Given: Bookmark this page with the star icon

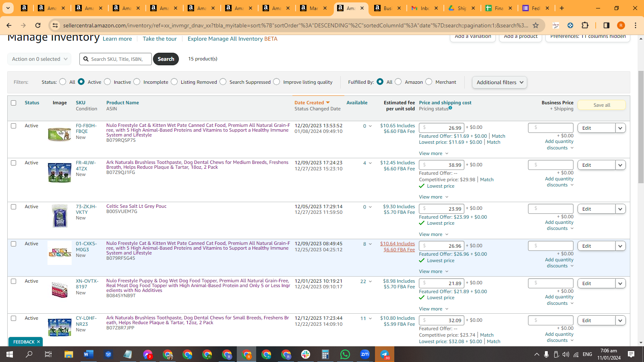Looking at the screenshot, I should pyautogui.click(x=536, y=25).
